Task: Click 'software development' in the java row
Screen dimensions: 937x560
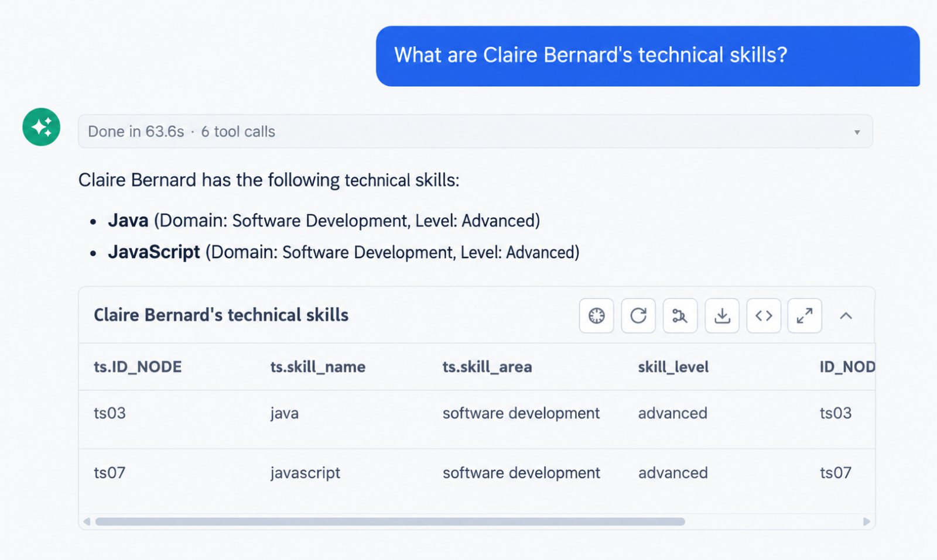Action: [x=521, y=413]
